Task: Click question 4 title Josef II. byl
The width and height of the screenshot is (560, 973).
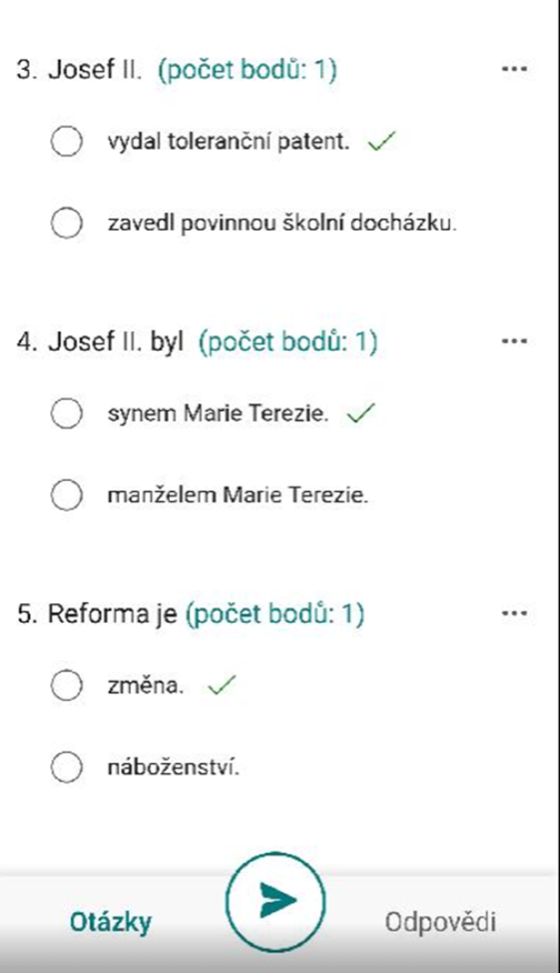Action: (100, 341)
